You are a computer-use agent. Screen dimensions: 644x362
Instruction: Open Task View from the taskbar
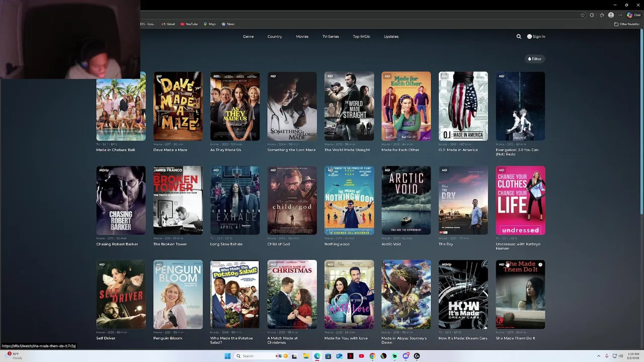294,356
